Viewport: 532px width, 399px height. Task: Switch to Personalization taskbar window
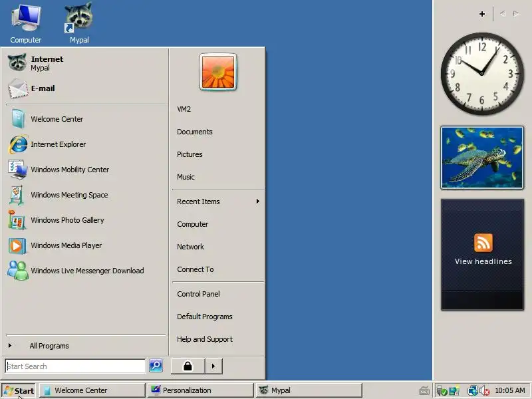pos(201,390)
